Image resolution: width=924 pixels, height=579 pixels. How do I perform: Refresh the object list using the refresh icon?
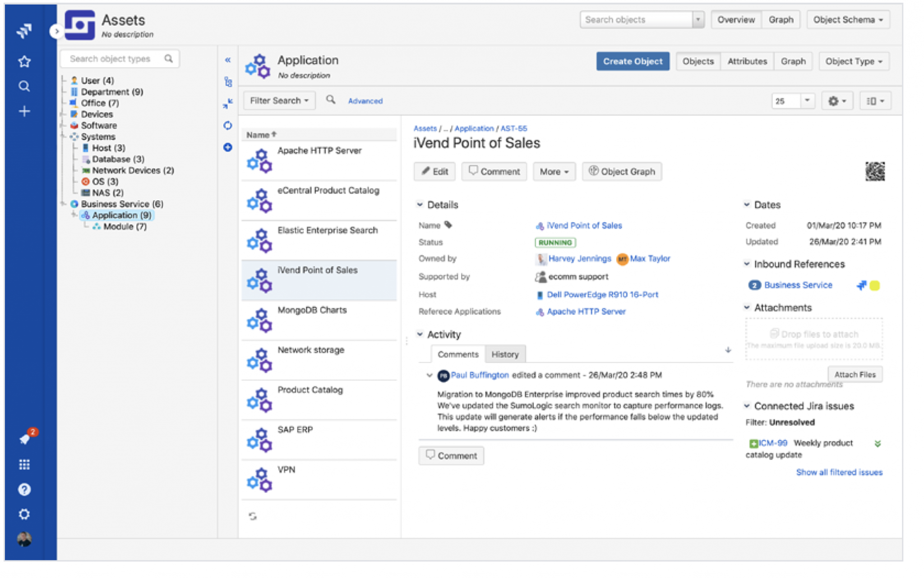tap(253, 515)
